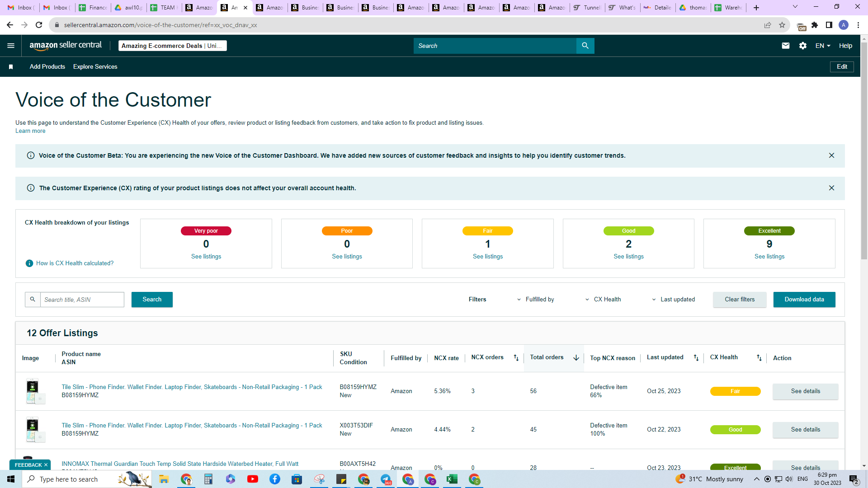Open a new browser tab
The width and height of the screenshot is (868, 488).
click(x=756, y=8)
